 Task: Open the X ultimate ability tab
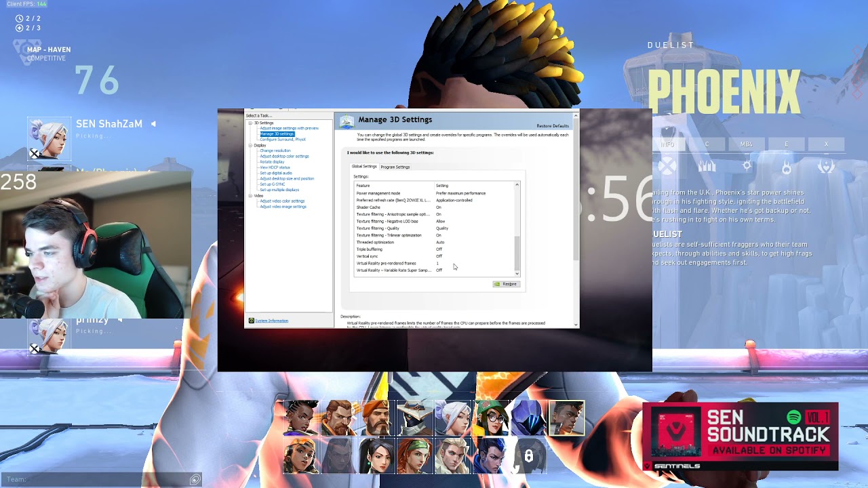pyautogui.click(x=826, y=144)
